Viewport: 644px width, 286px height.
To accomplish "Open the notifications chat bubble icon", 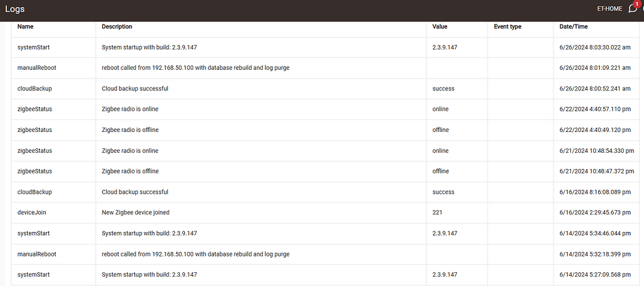I will [632, 9].
